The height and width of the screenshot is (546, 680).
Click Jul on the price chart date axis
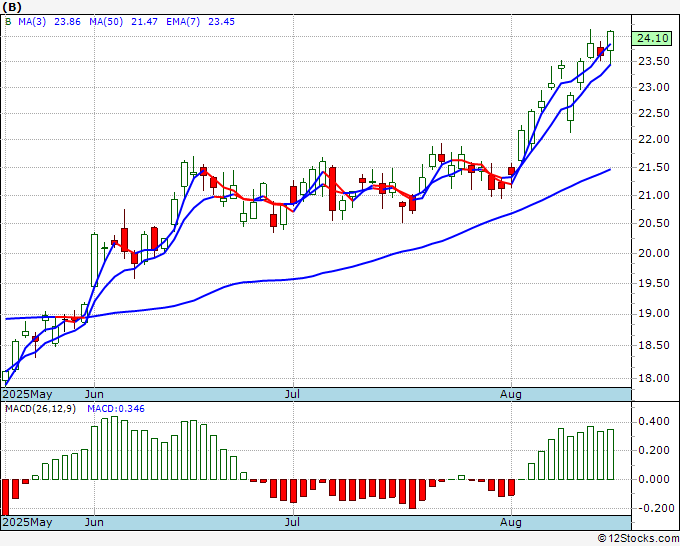293,394
